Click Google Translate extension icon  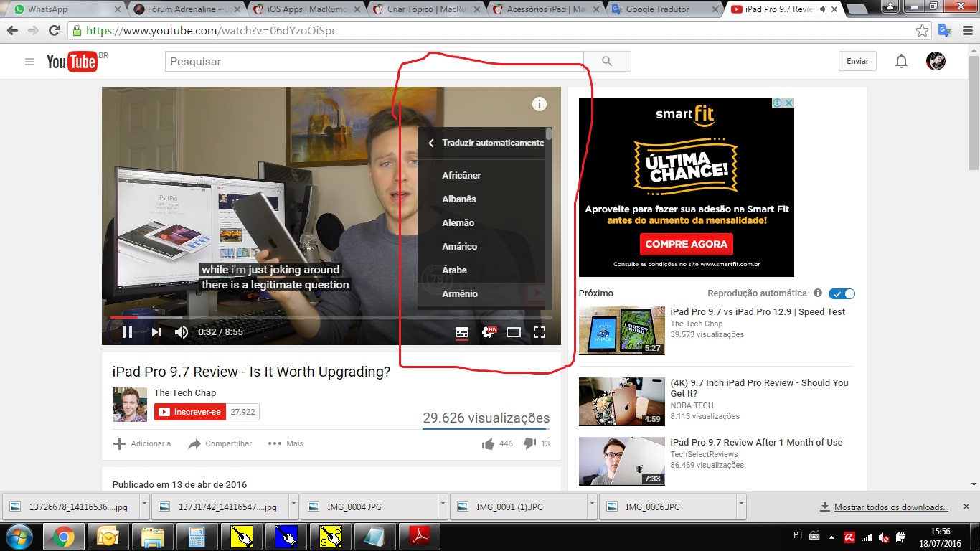(945, 31)
